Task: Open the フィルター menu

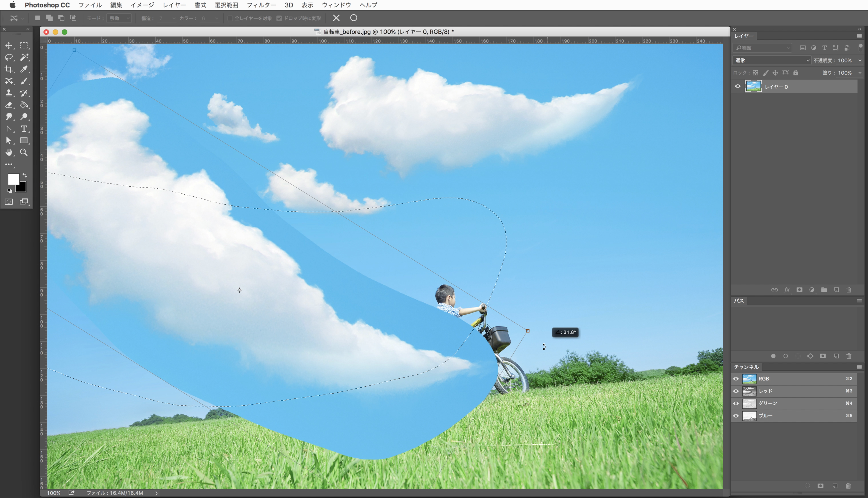Action: coord(261,5)
